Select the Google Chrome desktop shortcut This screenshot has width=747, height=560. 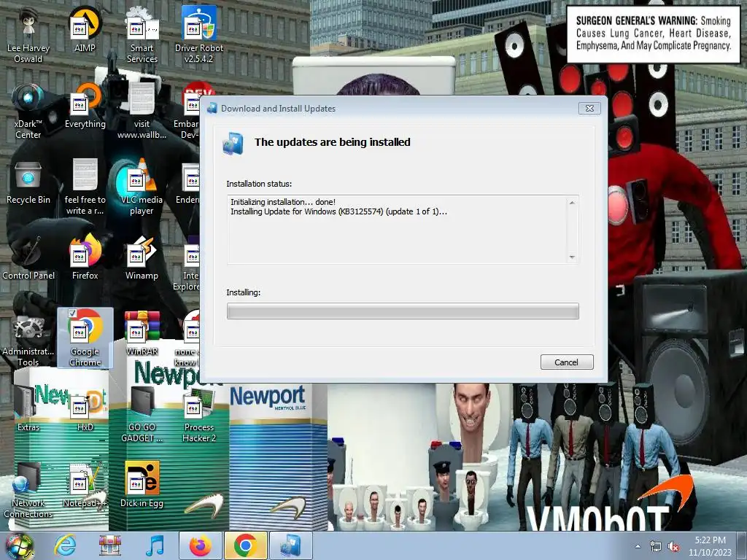pos(85,339)
